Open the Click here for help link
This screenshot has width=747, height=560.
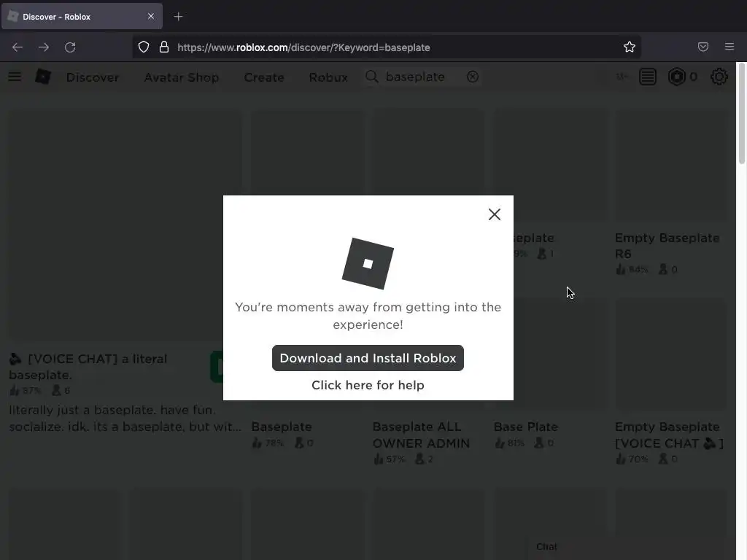[x=368, y=385]
